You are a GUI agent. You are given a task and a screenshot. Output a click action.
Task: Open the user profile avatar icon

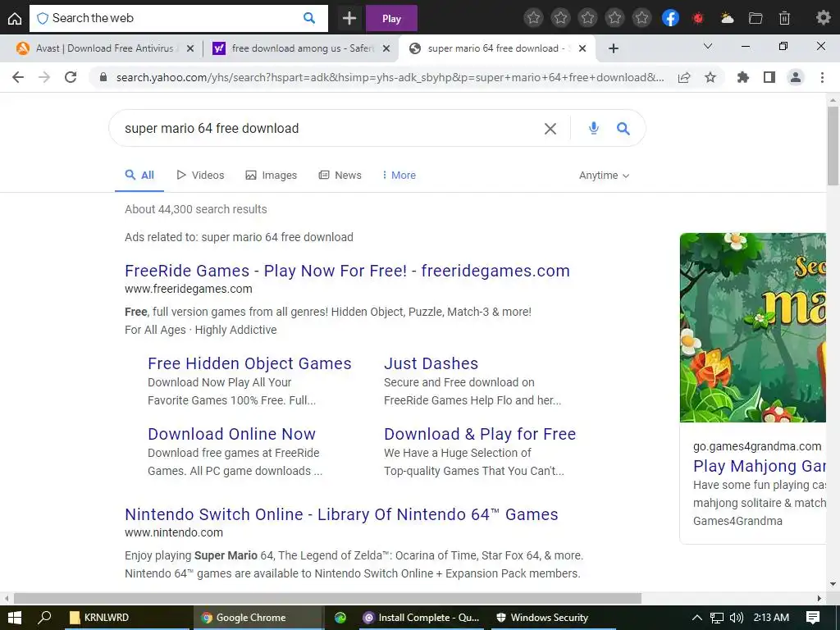[x=796, y=77]
